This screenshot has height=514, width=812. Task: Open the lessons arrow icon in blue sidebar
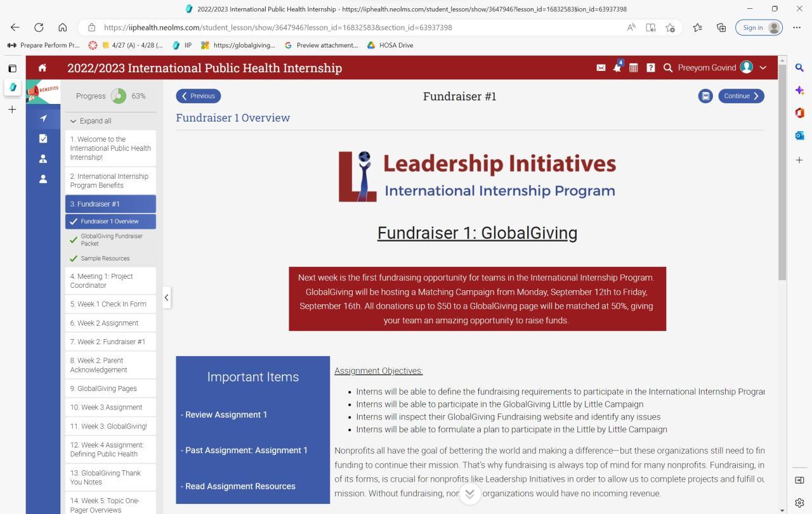click(x=43, y=119)
